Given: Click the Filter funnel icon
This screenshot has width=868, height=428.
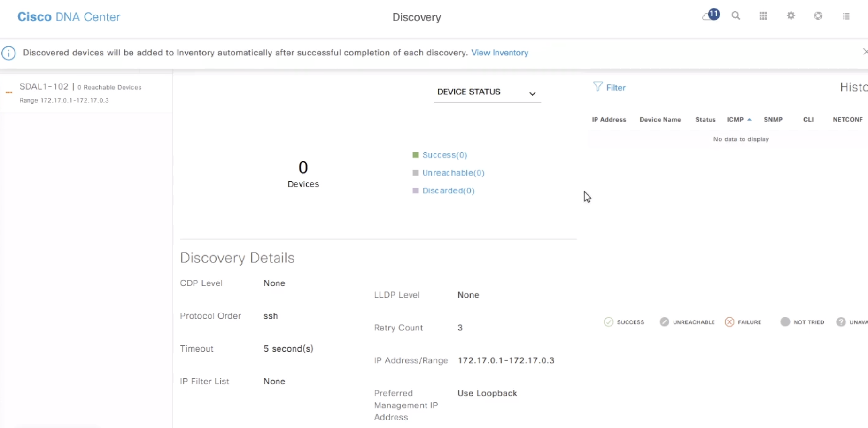Looking at the screenshot, I should (597, 87).
